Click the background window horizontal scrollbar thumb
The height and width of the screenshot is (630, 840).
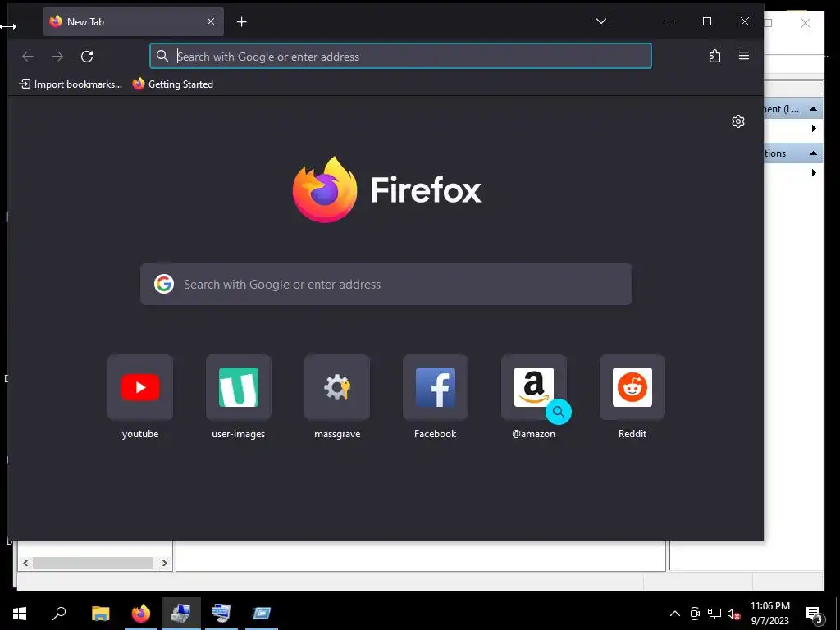(93, 563)
